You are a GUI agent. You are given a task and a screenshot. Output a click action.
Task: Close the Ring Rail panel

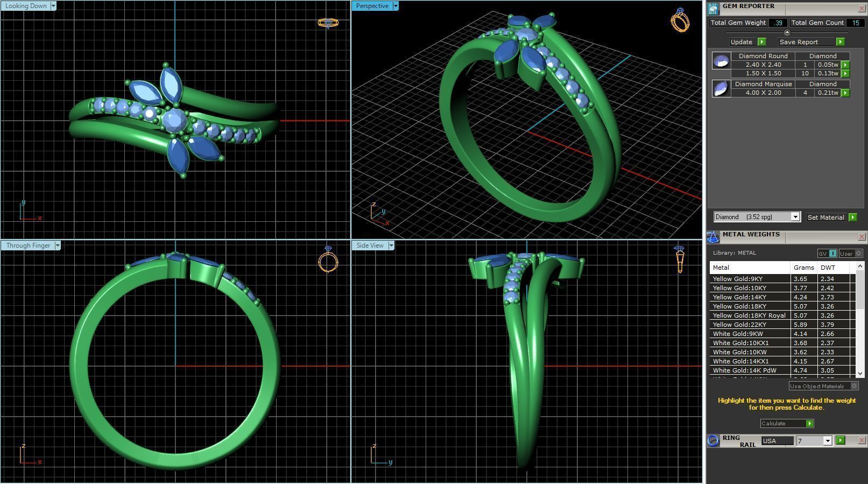(862, 440)
